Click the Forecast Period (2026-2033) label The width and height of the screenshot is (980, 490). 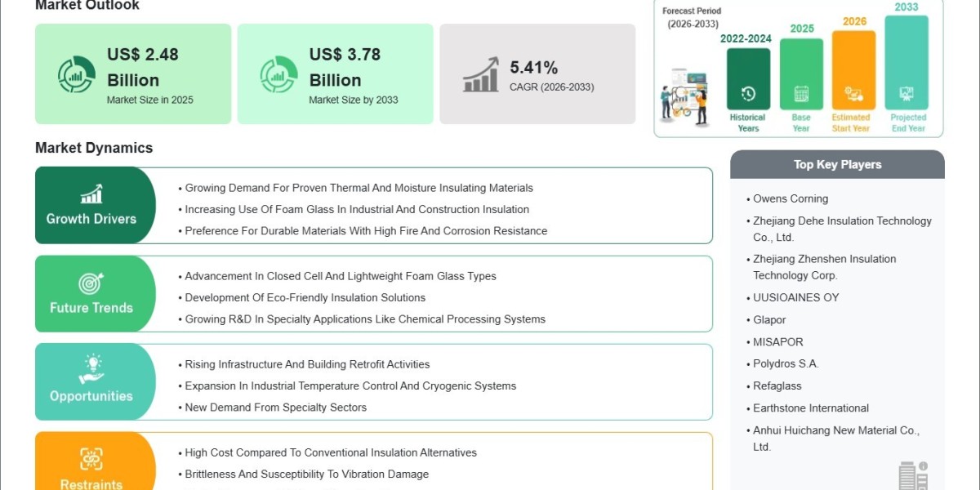(692, 17)
